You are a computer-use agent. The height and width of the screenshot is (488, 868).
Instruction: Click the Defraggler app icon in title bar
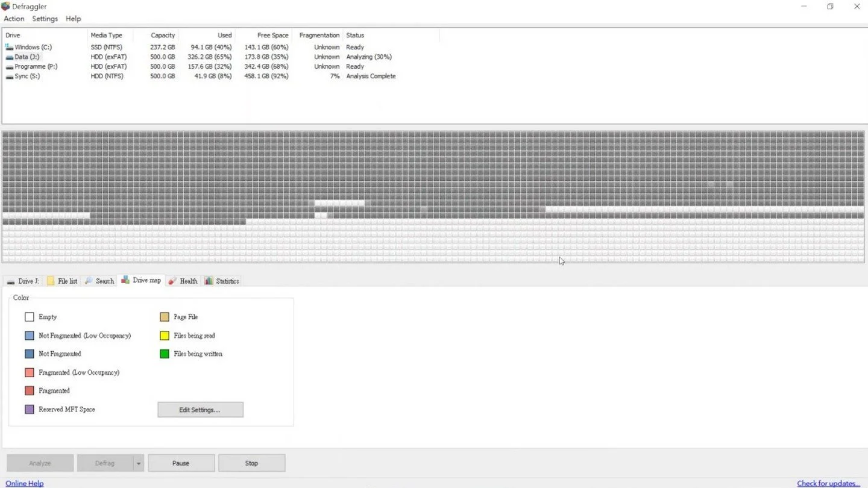point(5,6)
